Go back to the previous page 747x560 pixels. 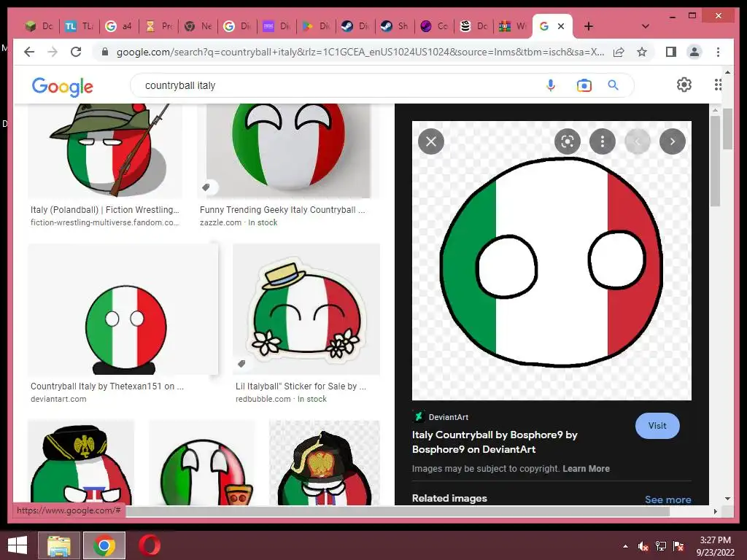[29, 52]
